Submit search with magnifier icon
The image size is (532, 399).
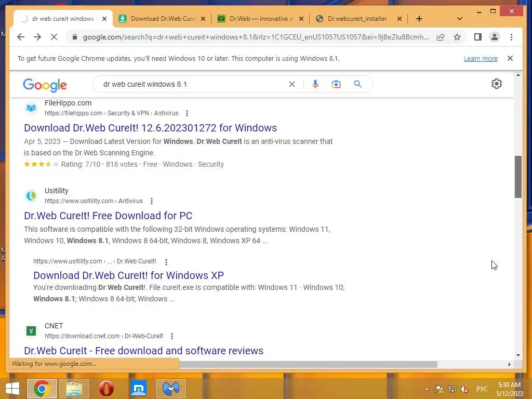[x=357, y=84]
